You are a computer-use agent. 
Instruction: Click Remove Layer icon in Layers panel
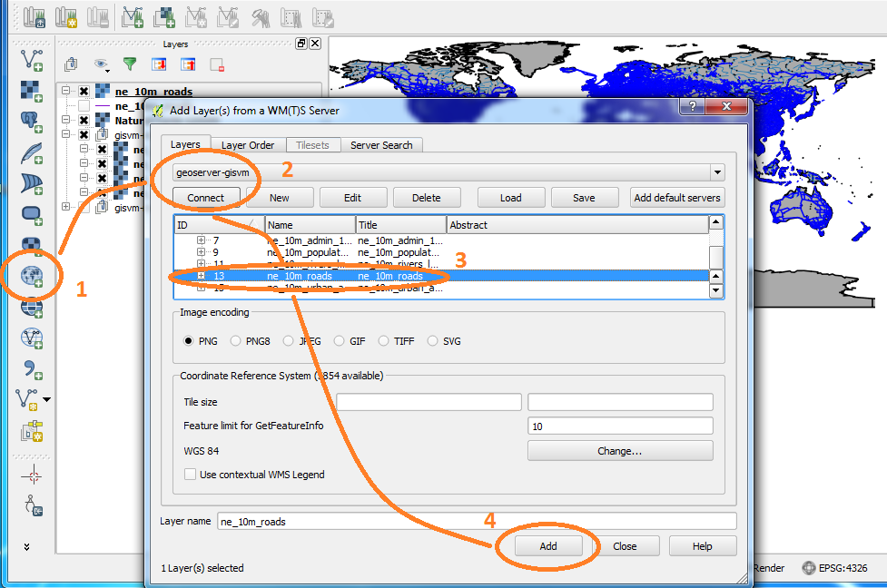pos(217,64)
